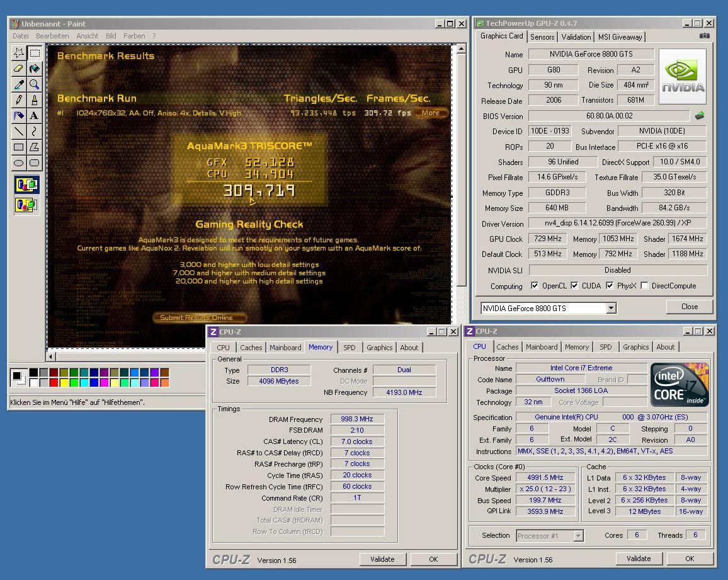
Task: Pick the black color swatch in Paint palette
Action: (33, 372)
